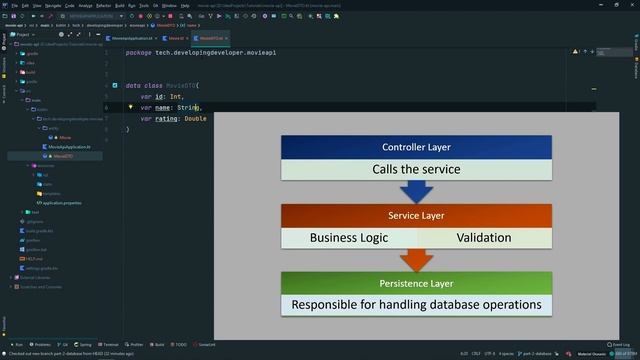
Task: Open the Event Log
Action: 618,345
